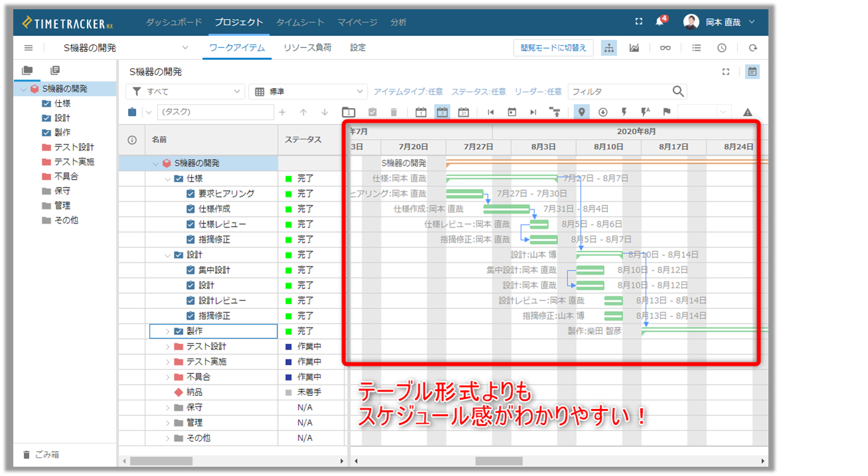This screenshot has width=868, height=476.
Task: Collapse the 設計 group in table
Action: (167, 255)
